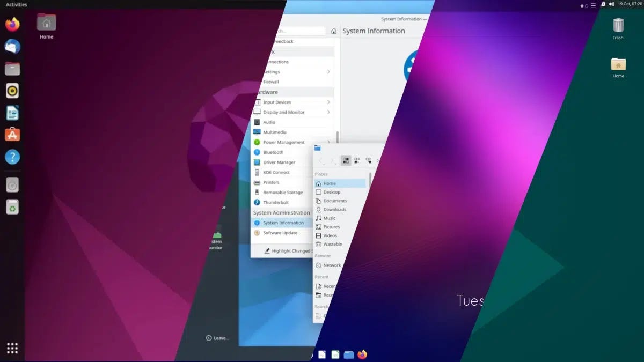The image size is (644, 362).
Task: Select Downloads in the Places panel
Action: [334, 209]
